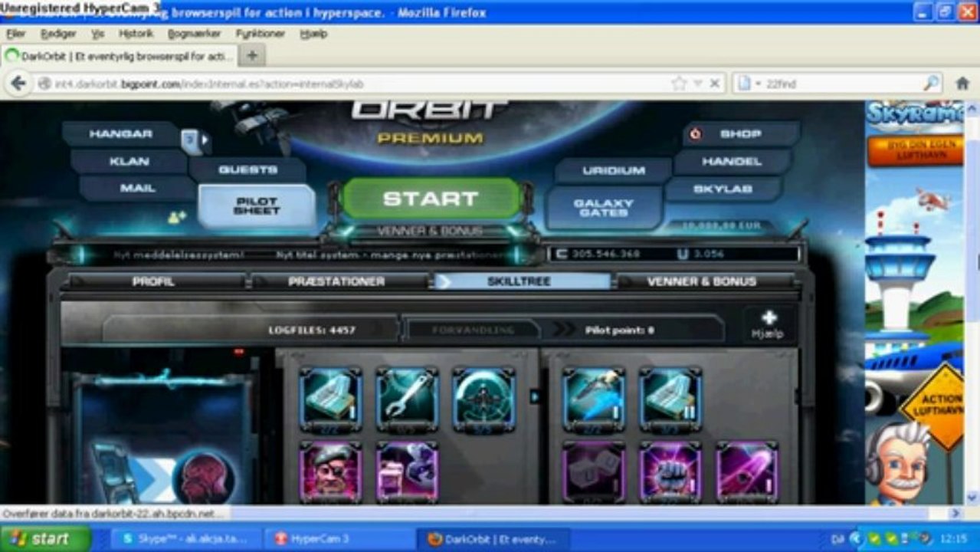Open the Quests page
Image resolution: width=980 pixels, height=552 pixels.
[247, 169]
